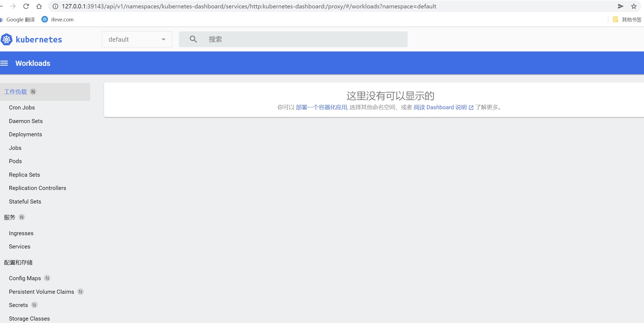Click the search magnifier icon
This screenshot has height=323, width=644.
click(x=193, y=39)
